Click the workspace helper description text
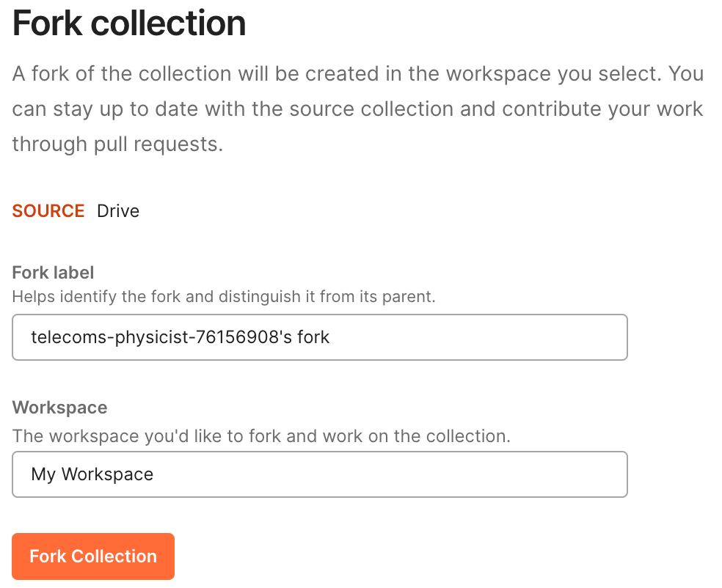This screenshot has width=722, height=588. (x=261, y=436)
